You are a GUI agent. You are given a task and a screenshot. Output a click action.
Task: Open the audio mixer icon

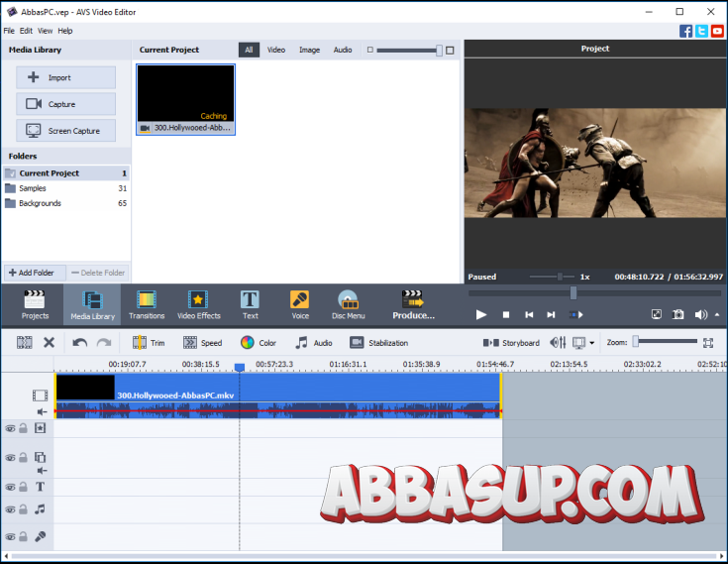click(x=558, y=343)
